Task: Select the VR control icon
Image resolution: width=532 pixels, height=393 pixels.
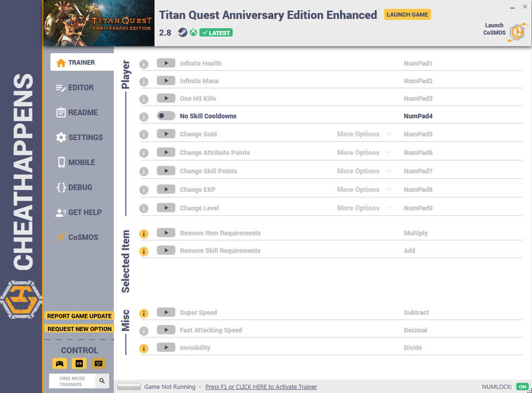Action: pos(79,363)
